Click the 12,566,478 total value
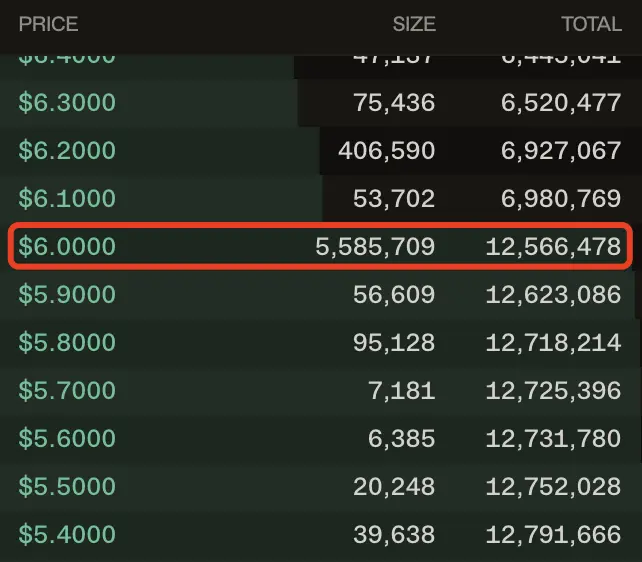642x562 pixels. 553,246
